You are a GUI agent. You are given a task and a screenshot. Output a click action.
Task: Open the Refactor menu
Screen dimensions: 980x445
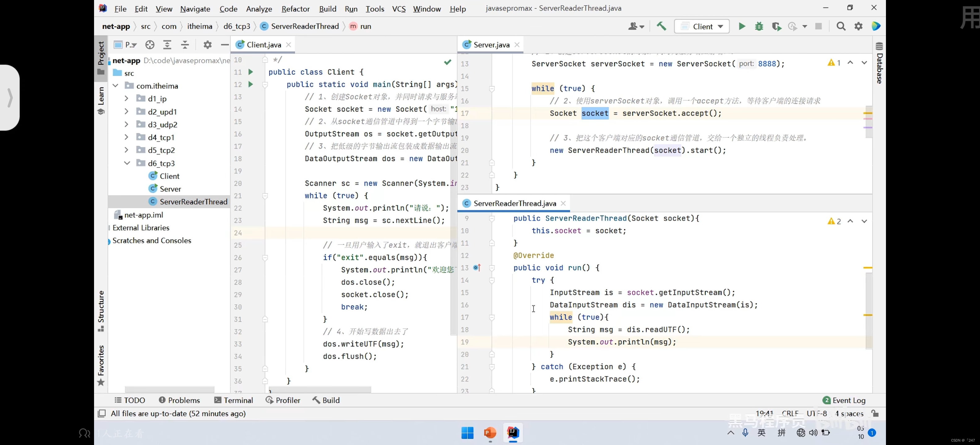point(295,8)
